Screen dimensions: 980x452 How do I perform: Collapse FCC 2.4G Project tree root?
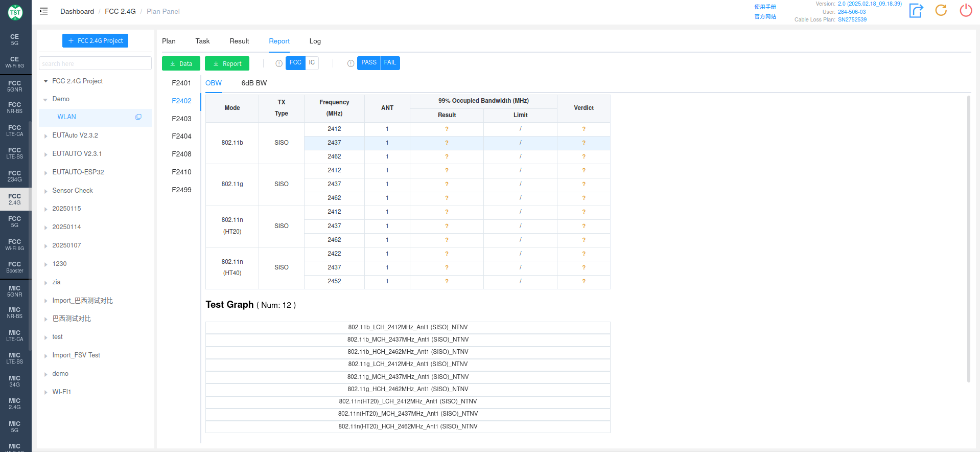click(45, 81)
